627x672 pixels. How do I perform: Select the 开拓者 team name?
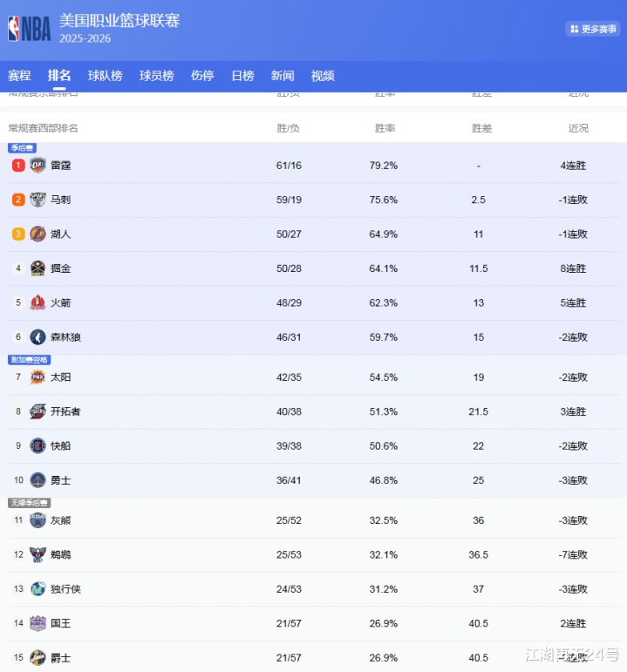(65, 411)
